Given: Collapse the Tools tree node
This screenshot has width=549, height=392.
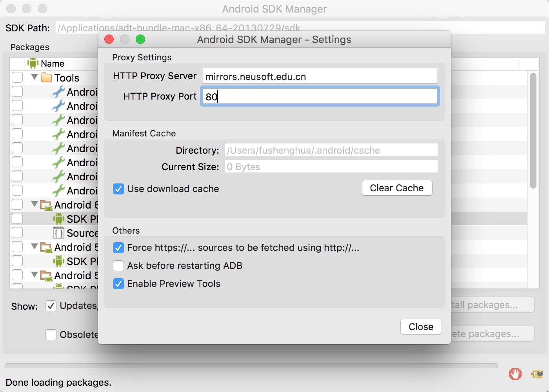Looking at the screenshot, I should [35, 77].
